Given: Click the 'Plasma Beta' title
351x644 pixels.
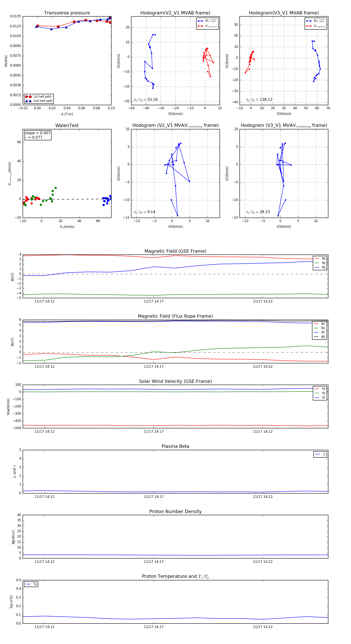Looking at the screenshot, I should 175,446.
